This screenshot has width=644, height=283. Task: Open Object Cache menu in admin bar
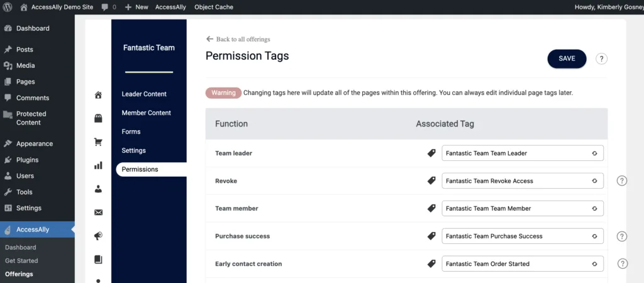click(214, 7)
